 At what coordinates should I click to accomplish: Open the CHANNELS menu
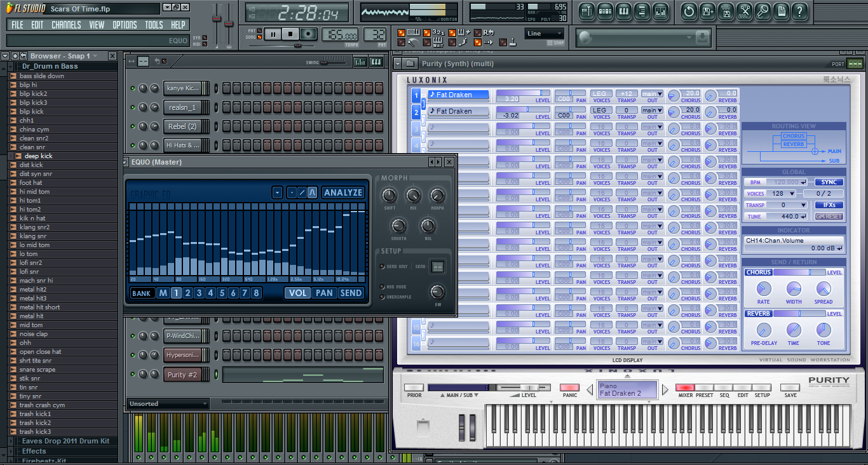coord(66,25)
